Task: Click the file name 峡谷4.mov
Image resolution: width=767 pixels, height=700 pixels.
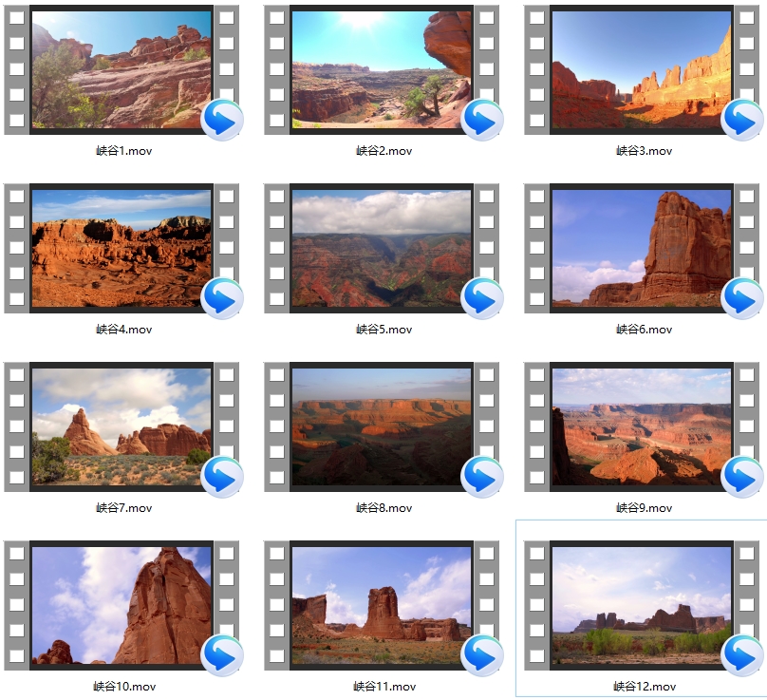Action: tap(124, 330)
